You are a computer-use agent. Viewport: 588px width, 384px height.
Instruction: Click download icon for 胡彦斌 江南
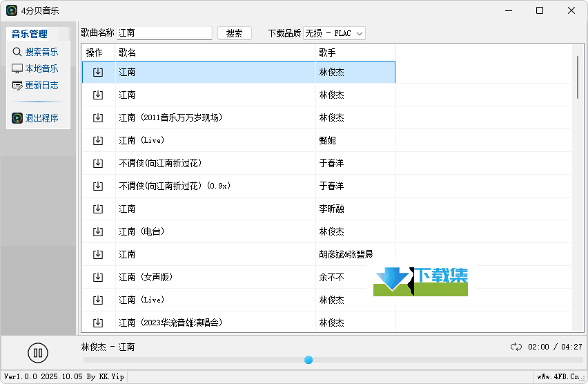click(98, 254)
